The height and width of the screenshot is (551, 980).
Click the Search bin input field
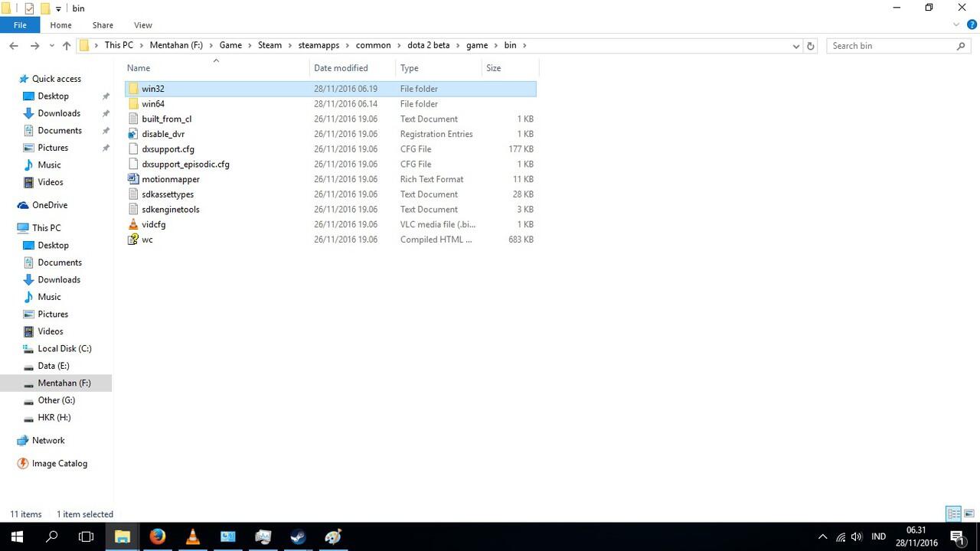pyautogui.click(x=892, y=46)
